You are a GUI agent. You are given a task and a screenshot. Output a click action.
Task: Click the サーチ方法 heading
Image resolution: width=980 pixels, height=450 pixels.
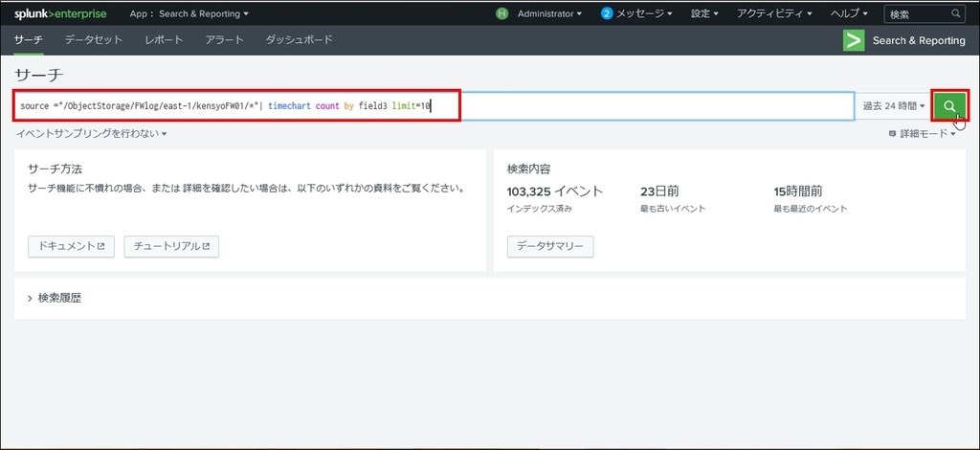55,169
